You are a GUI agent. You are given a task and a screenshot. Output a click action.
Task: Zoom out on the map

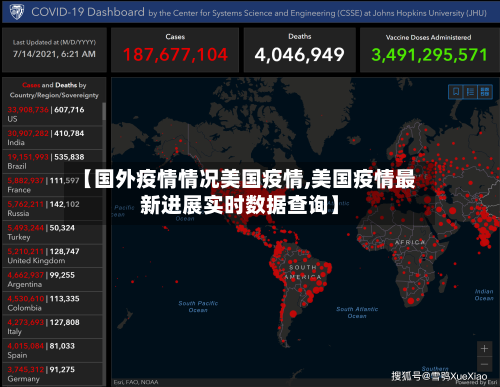[484, 364]
